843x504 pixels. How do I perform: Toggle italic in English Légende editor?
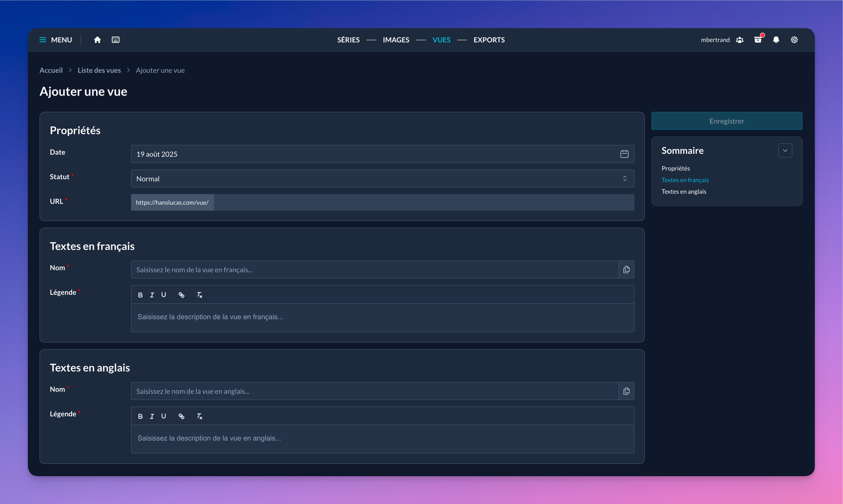pos(152,416)
